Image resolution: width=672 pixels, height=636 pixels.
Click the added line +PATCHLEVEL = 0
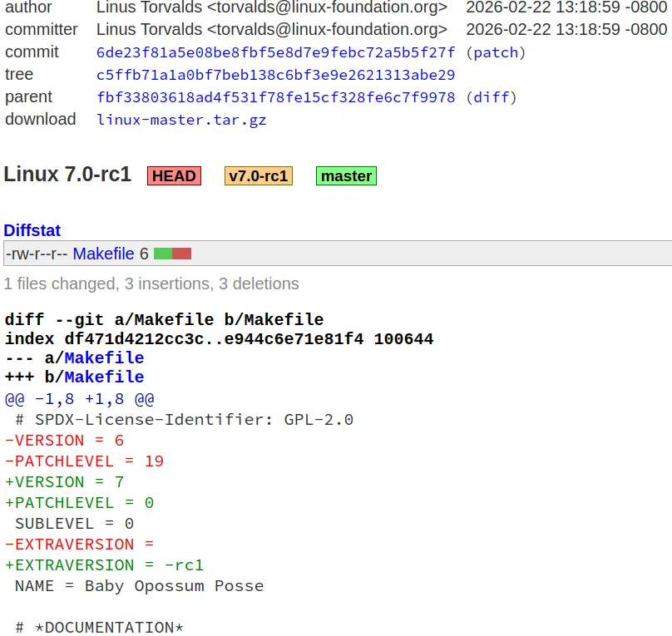(79, 503)
